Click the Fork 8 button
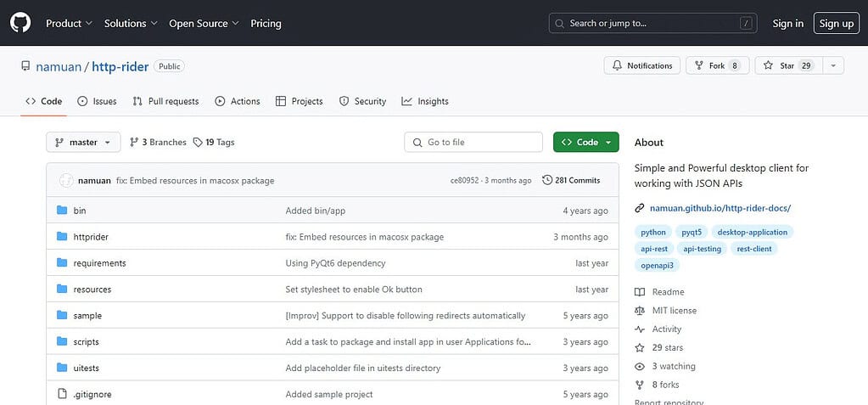868x405 pixels. click(x=718, y=65)
